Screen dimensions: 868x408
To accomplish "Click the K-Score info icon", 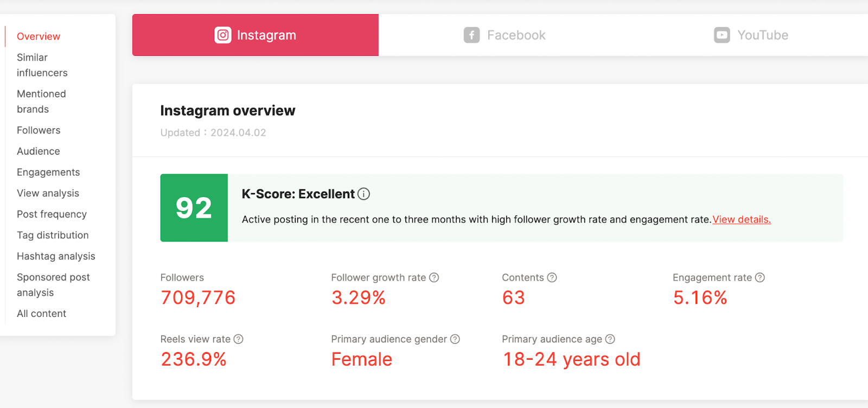I will click(364, 194).
